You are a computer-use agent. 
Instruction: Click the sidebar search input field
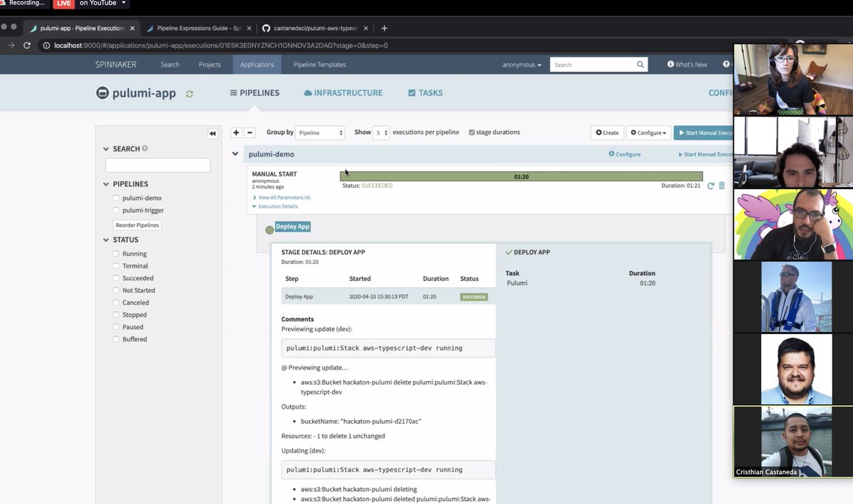tap(158, 165)
